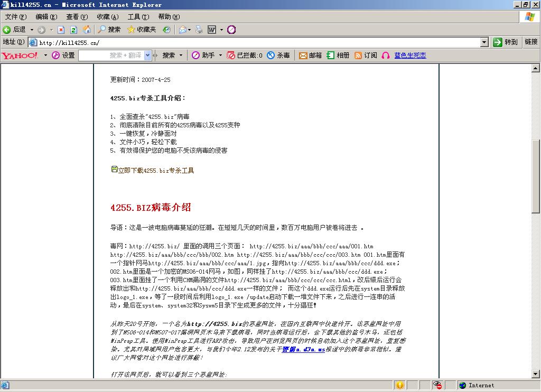The height and width of the screenshot is (392, 541).
Task: Open the 搜索 magnifier on the standard toolbar
Action: (x=109, y=30)
